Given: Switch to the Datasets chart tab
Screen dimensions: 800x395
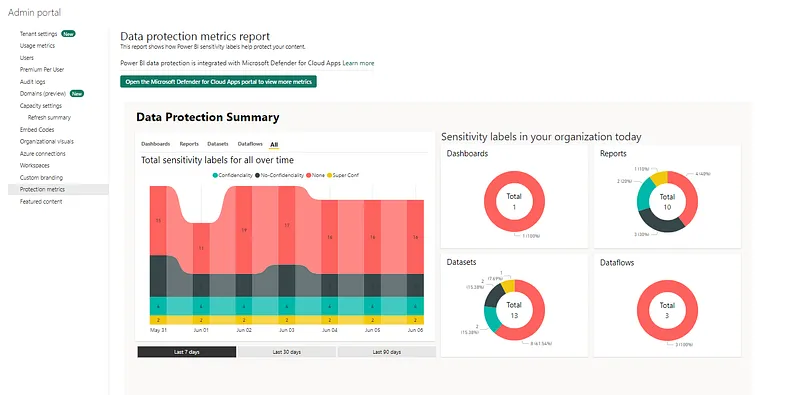Looking at the screenshot, I should [x=218, y=144].
